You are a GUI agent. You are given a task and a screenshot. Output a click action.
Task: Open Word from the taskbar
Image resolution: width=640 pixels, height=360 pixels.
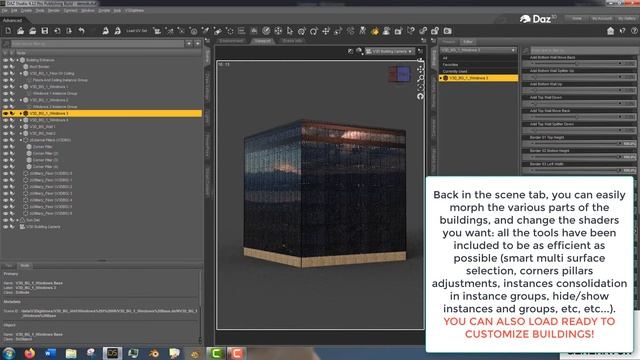click(x=50, y=353)
